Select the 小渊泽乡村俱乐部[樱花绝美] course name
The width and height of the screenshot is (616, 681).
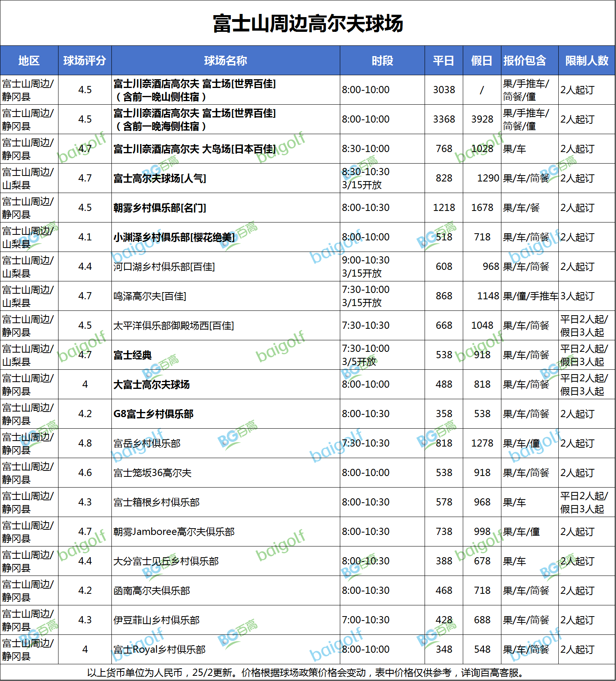pos(174,237)
